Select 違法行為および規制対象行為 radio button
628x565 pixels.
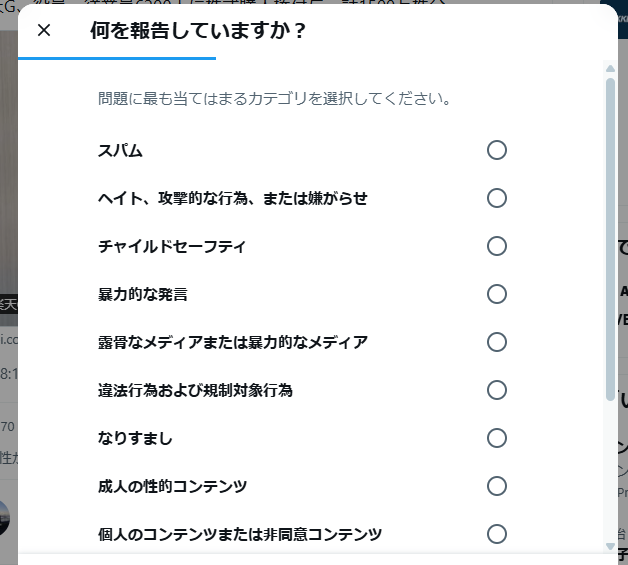click(x=497, y=390)
